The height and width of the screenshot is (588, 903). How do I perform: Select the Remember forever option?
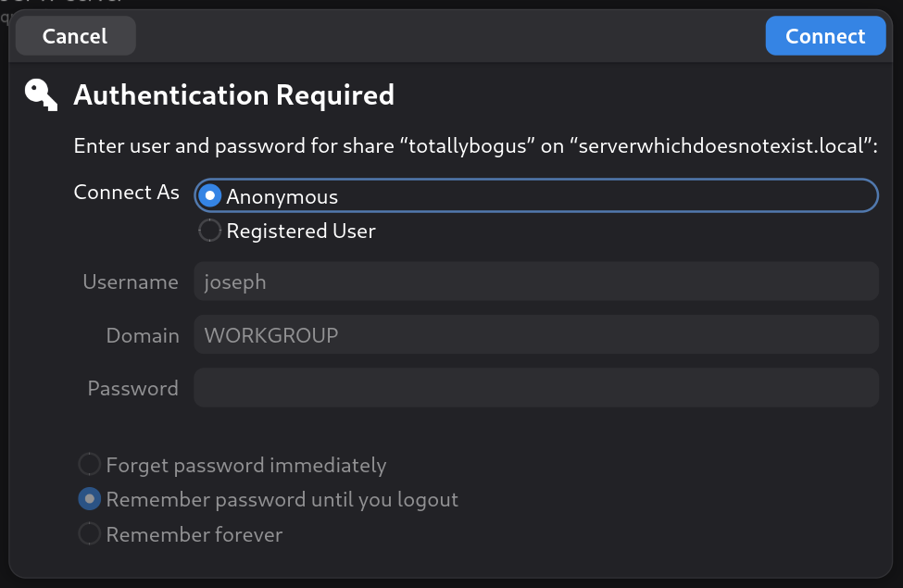89,534
